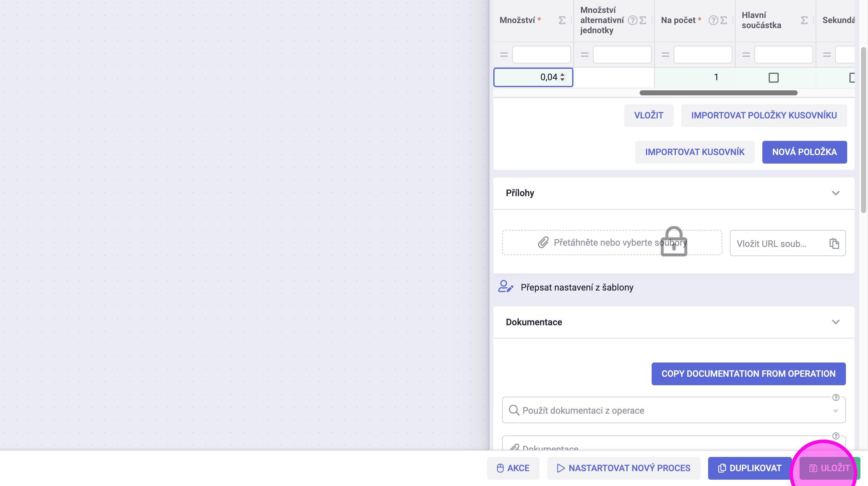Click the Vložit URL souboru input field
Image resolution: width=868 pixels, height=486 pixels.
pyautogui.click(x=778, y=243)
